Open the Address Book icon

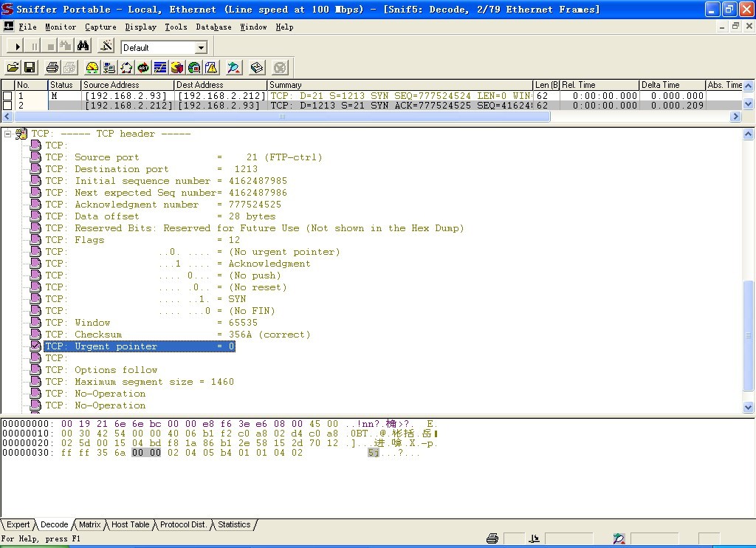257,67
